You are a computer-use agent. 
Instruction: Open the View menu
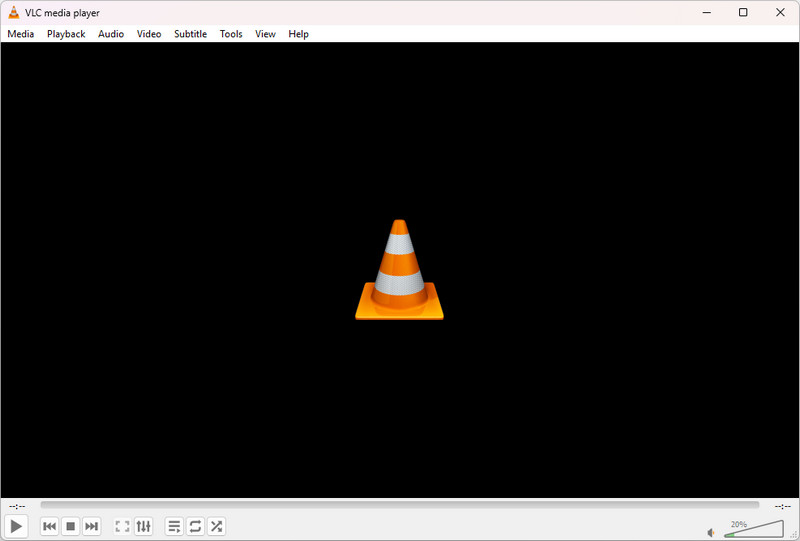pos(265,34)
